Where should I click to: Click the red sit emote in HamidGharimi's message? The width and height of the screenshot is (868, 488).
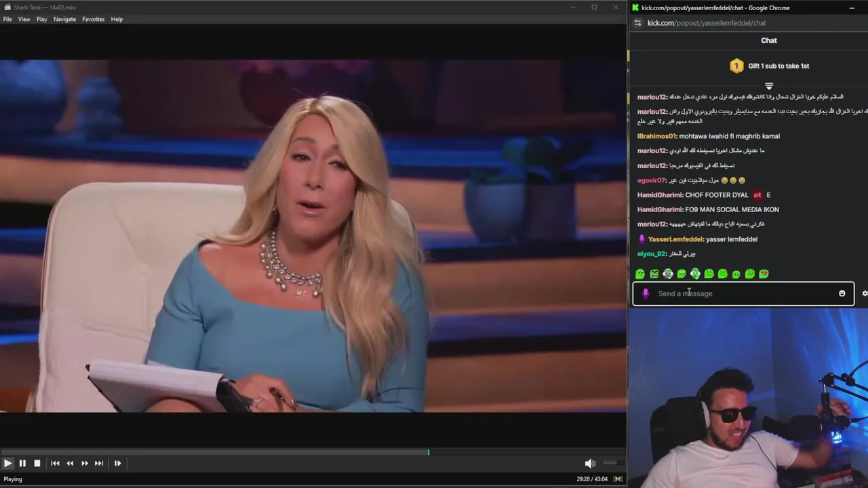(757, 195)
